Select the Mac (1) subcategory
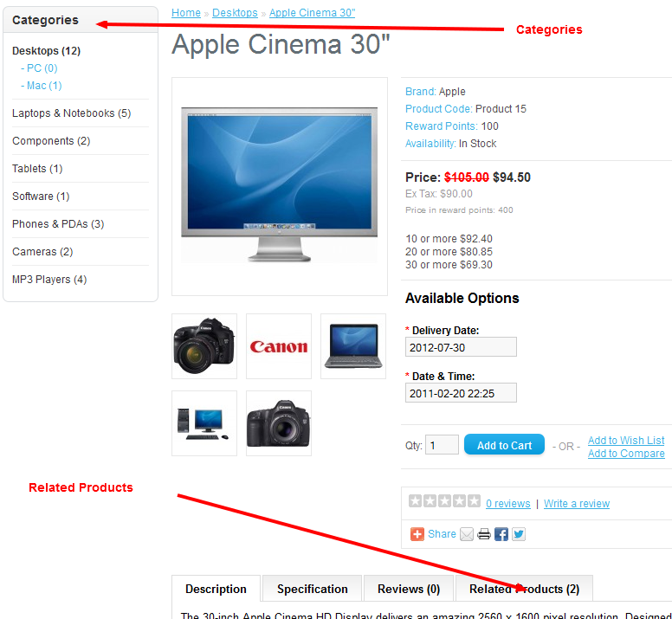 pyautogui.click(x=42, y=86)
